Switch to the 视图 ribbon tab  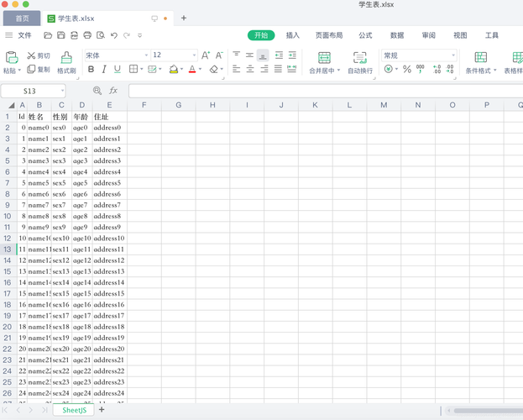point(460,35)
